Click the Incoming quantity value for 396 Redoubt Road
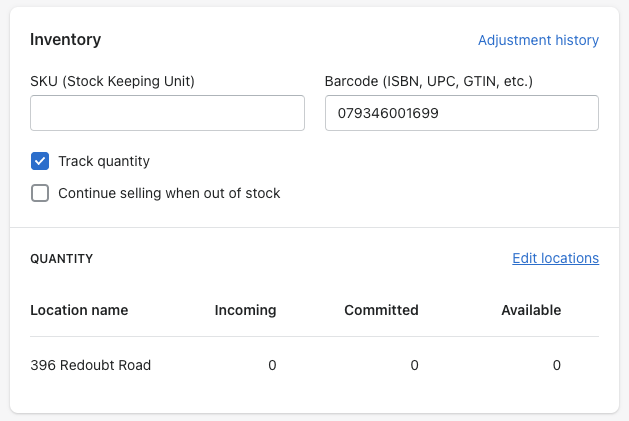 click(x=272, y=365)
